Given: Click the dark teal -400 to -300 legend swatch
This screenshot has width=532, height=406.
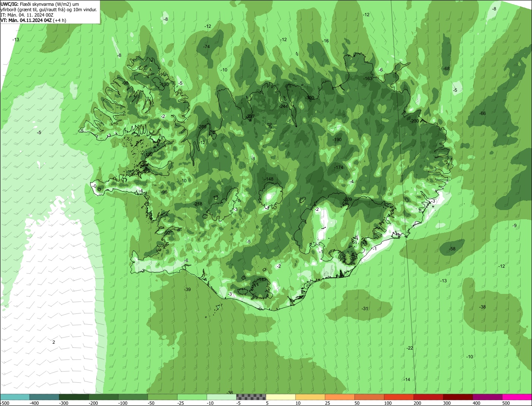Looking at the screenshot, I should coord(44,397).
